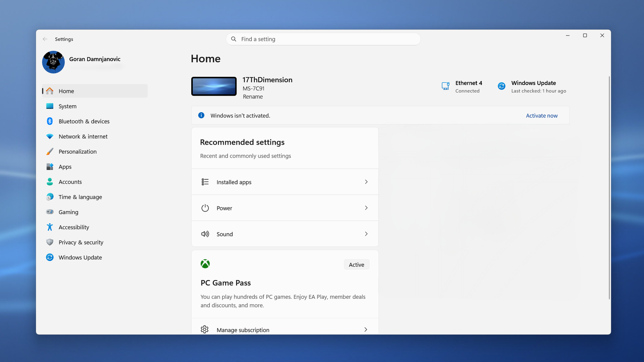The image size is (644, 362).
Task: Click the Ethernet 4 network icon
Action: point(445,86)
